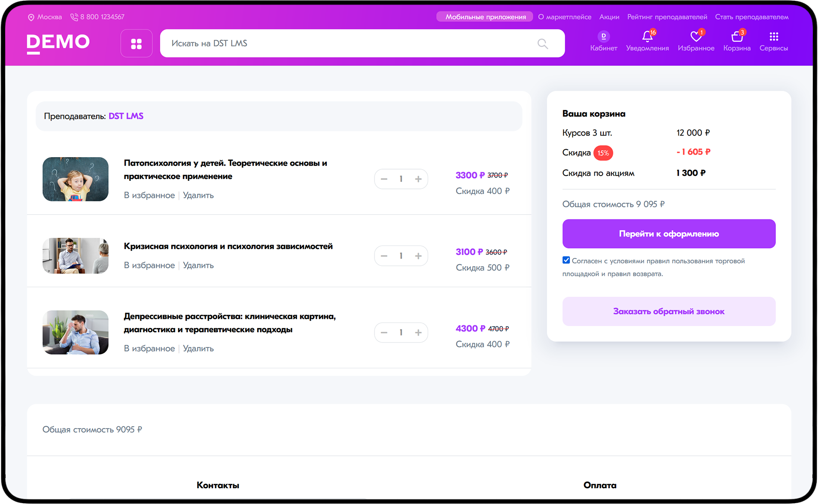Open the catalog grid menu icon
This screenshot has height=504, width=818.
coord(136,43)
